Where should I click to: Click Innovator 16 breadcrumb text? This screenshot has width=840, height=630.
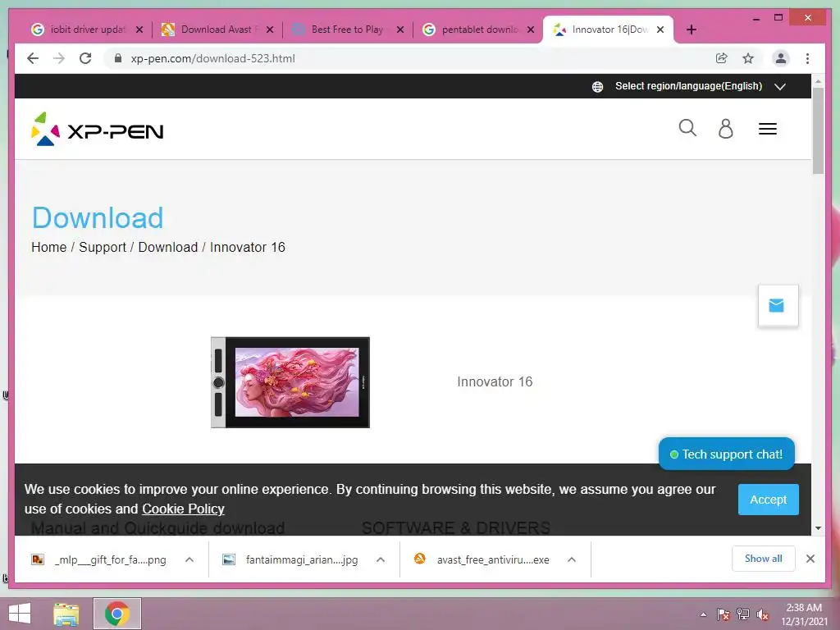[x=248, y=247]
